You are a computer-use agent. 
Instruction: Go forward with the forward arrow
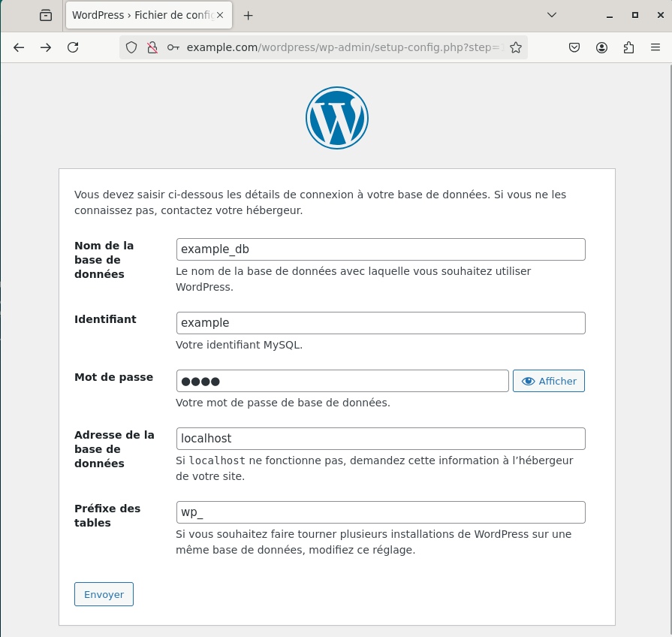pyautogui.click(x=46, y=47)
